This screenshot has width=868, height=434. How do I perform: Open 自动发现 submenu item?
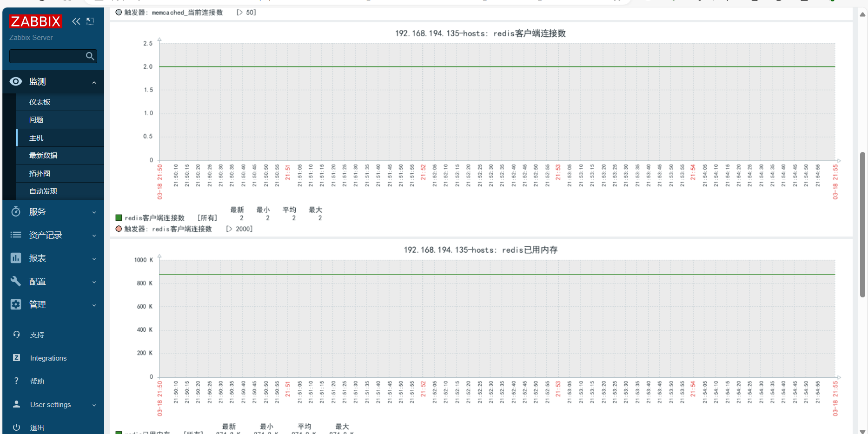(x=60, y=191)
